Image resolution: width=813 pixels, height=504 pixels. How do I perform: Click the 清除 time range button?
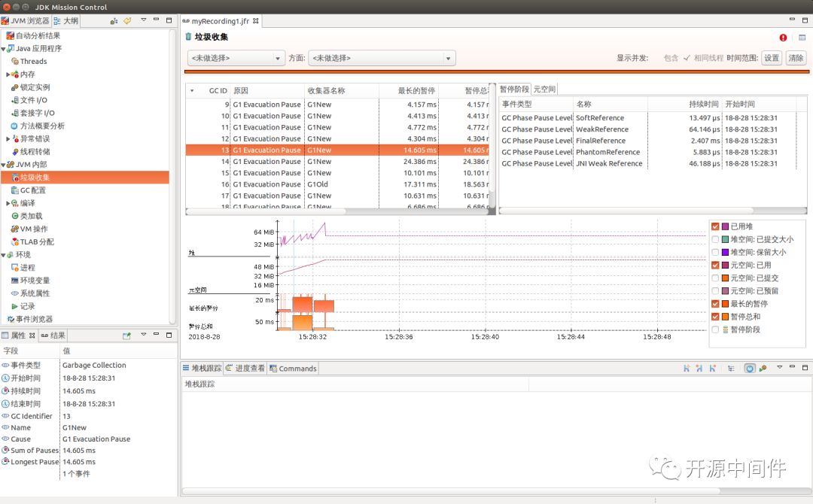point(796,58)
